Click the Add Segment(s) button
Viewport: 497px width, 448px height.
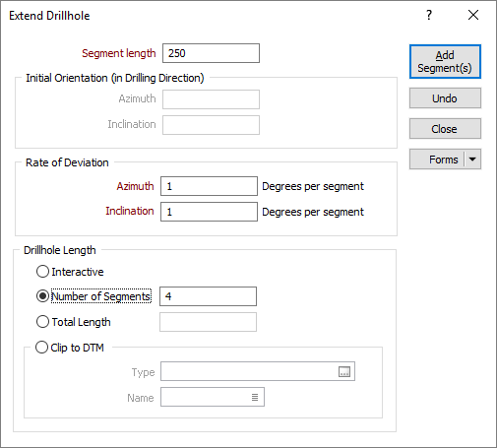tap(445, 61)
